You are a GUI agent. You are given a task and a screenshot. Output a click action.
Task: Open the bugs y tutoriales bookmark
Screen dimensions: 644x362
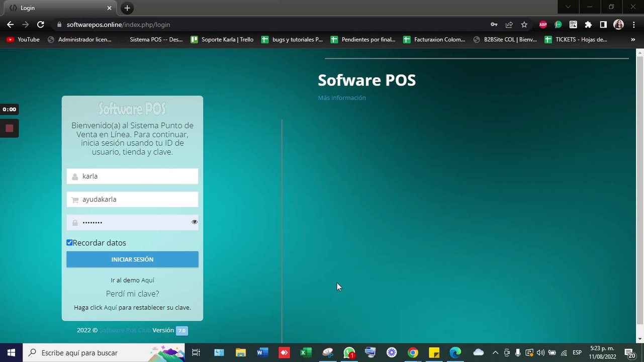(293, 40)
